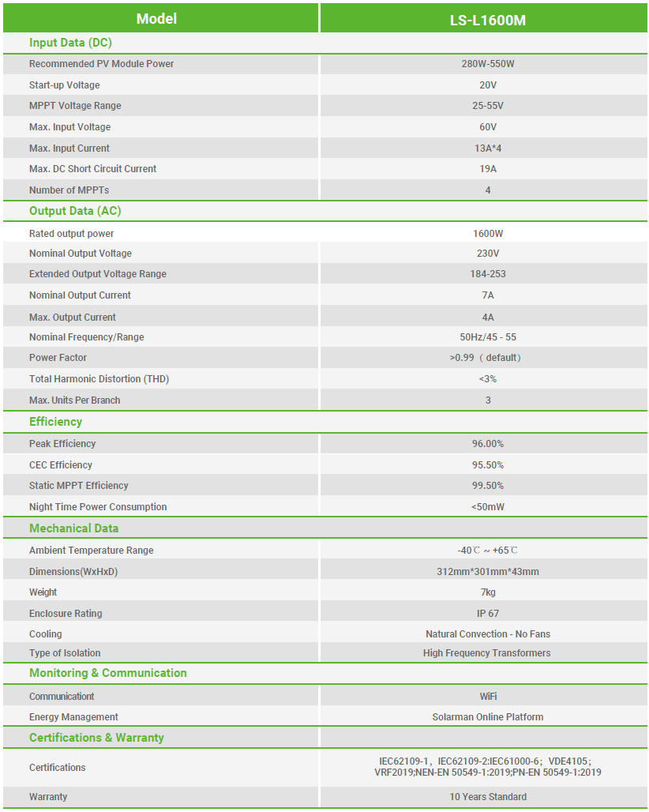Click the Monitoring & Communication section heading
This screenshot has height=812, width=649.
click(x=108, y=673)
